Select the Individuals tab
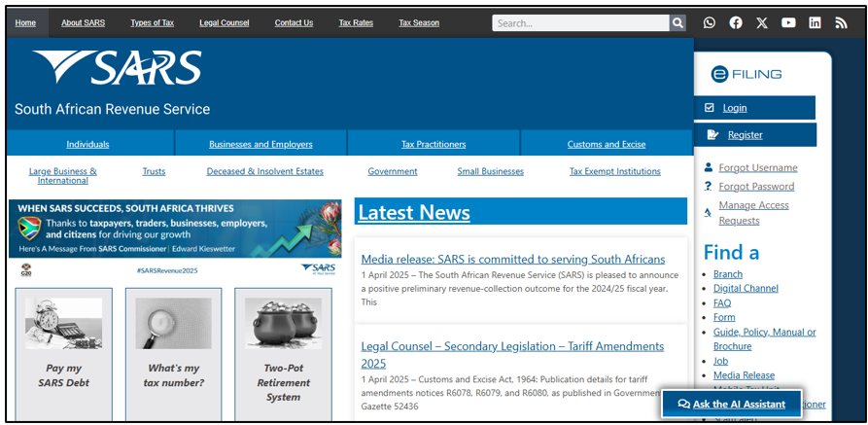The width and height of the screenshot is (868, 425). (x=88, y=144)
